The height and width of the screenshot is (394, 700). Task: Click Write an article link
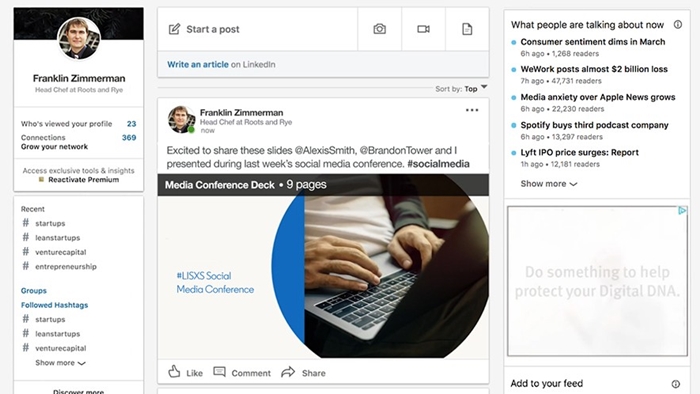tap(198, 64)
